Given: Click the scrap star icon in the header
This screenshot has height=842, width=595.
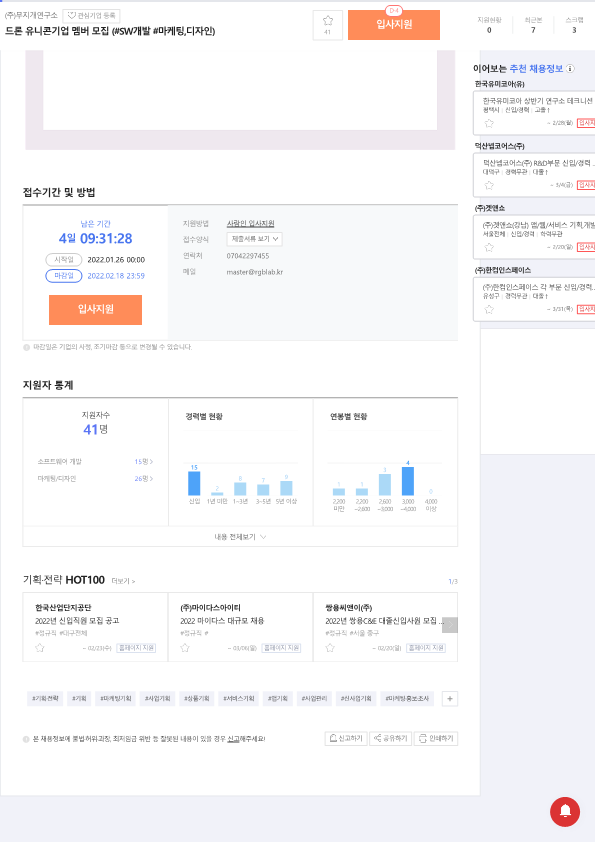Looking at the screenshot, I should pyautogui.click(x=328, y=21).
